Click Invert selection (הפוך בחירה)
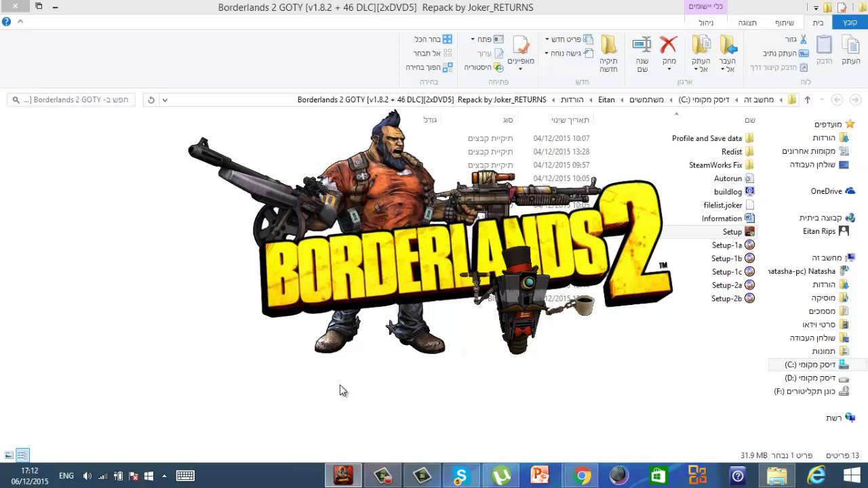868x488 pixels. (429, 68)
